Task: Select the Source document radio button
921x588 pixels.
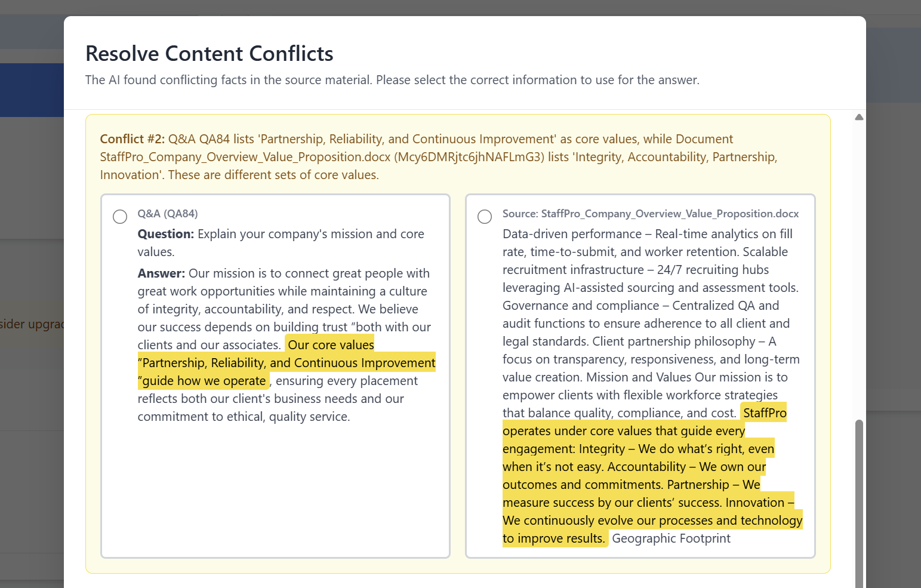Action: (x=484, y=217)
